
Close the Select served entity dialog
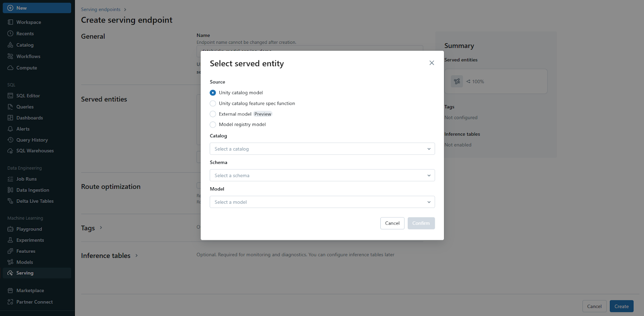[431, 63]
